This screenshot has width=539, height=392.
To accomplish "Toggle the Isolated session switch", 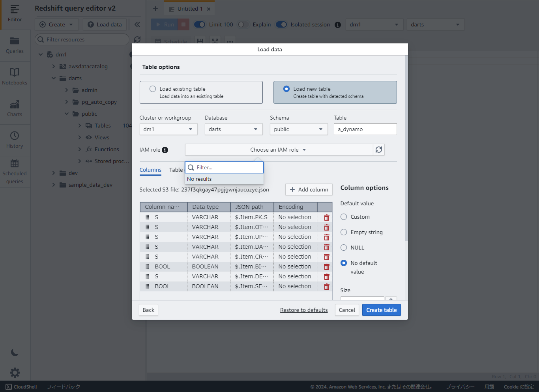I will click(x=281, y=24).
